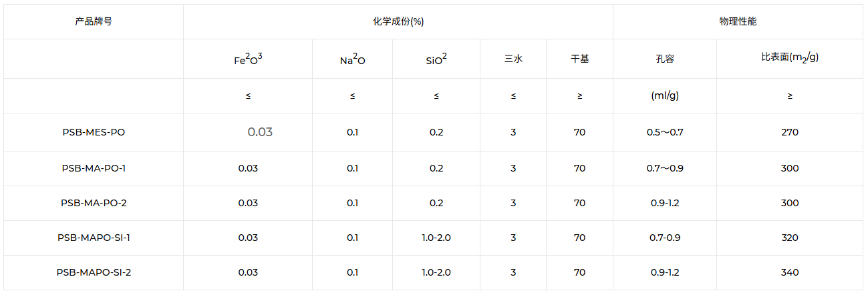Click the 孔容 column header

(x=665, y=59)
